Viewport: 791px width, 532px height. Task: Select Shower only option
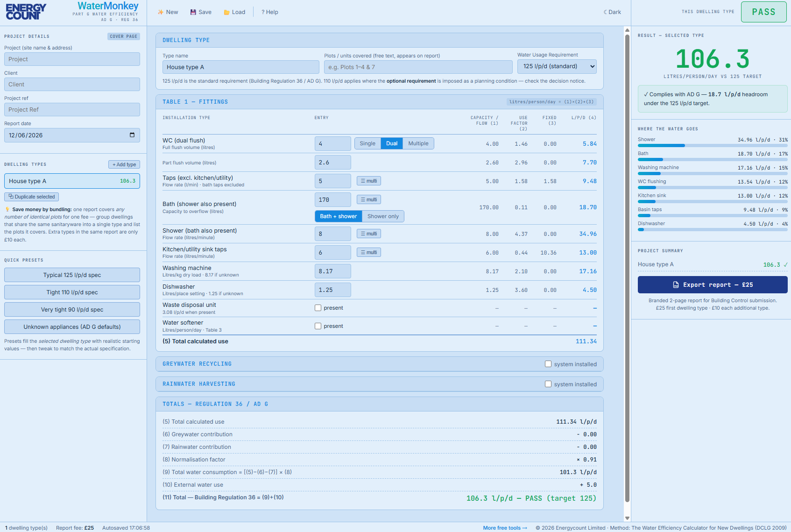tap(383, 216)
